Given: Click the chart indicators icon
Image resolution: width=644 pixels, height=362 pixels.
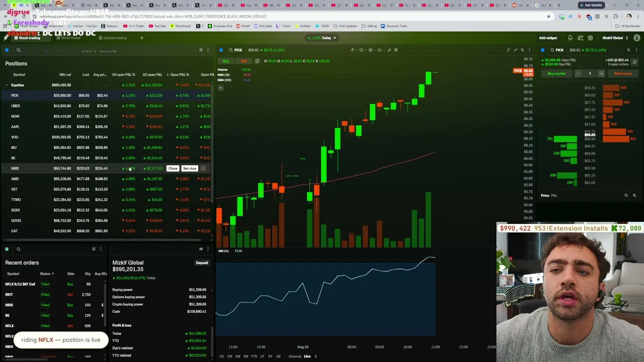Looking at the screenshot, I should pos(508,50).
